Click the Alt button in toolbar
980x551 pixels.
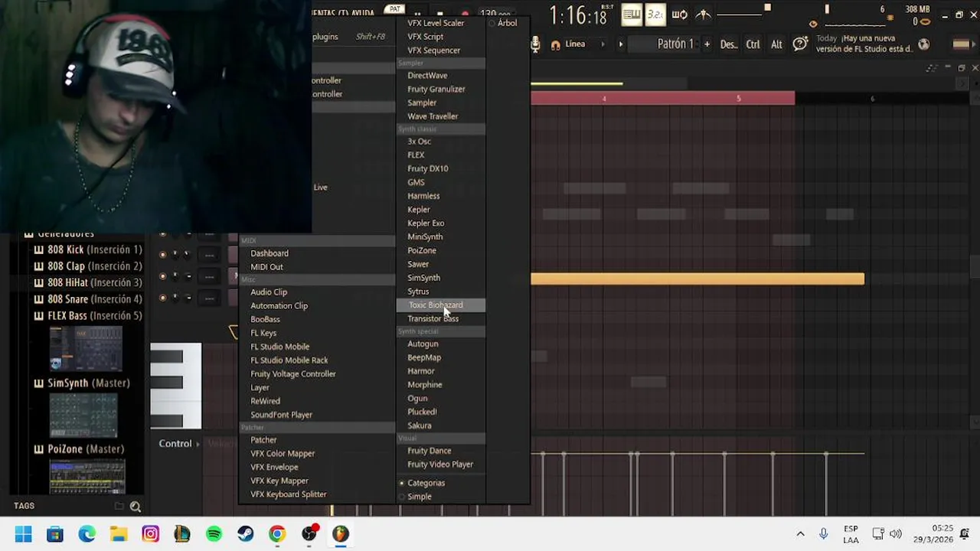click(x=776, y=44)
